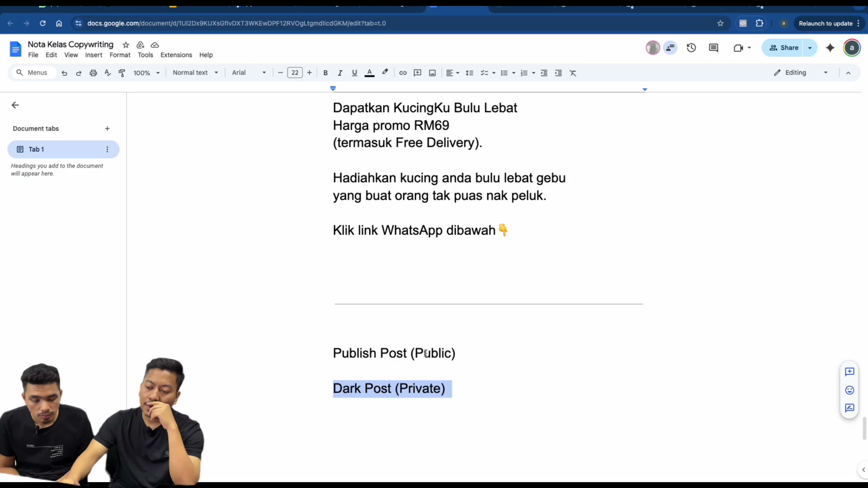The image size is (868, 488).
Task: Clear formatting of selected text
Action: click(573, 73)
